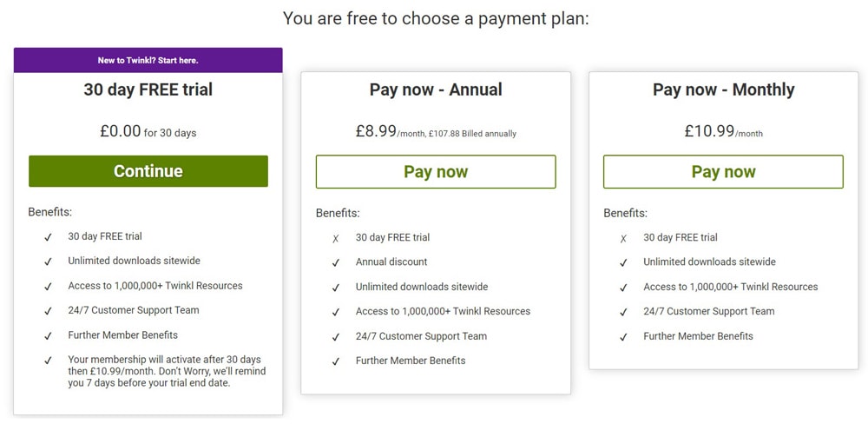The width and height of the screenshot is (868, 424).
Task: Select the '30 day FREE trial' plan heading
Action: tap(148, 89)
